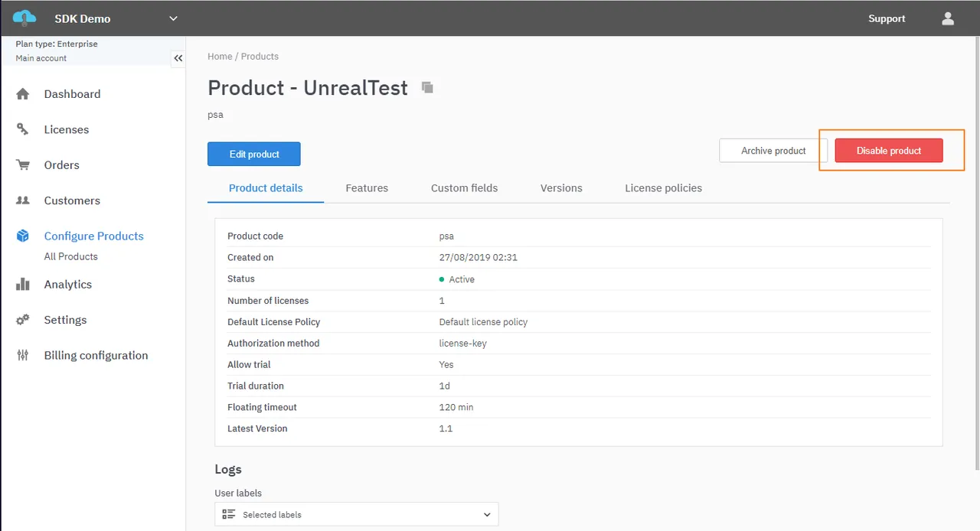The image size is (980, 531).
Task: Select the Configure Products cube icon
Action: click(x=22, y=236)
